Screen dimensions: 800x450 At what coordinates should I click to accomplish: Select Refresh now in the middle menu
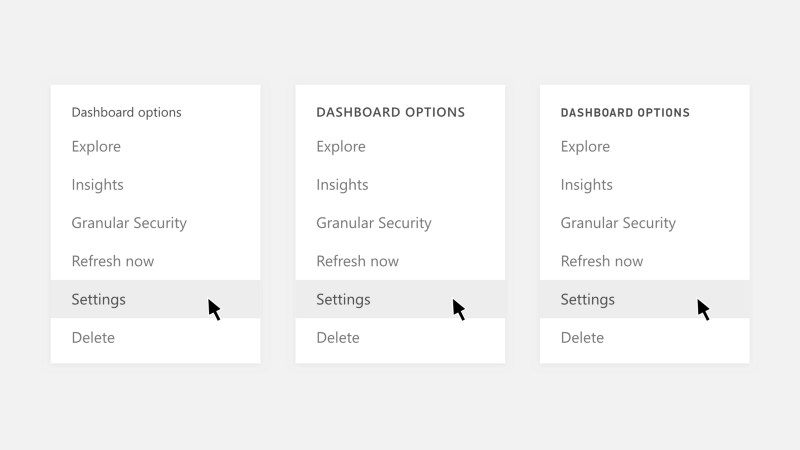[357, 261]
